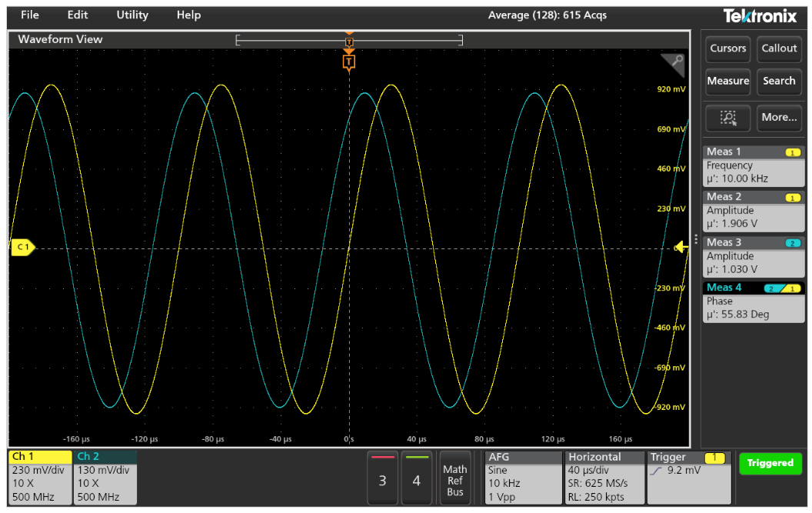Click the yellow Ch 1 badge

pos(40,478)
